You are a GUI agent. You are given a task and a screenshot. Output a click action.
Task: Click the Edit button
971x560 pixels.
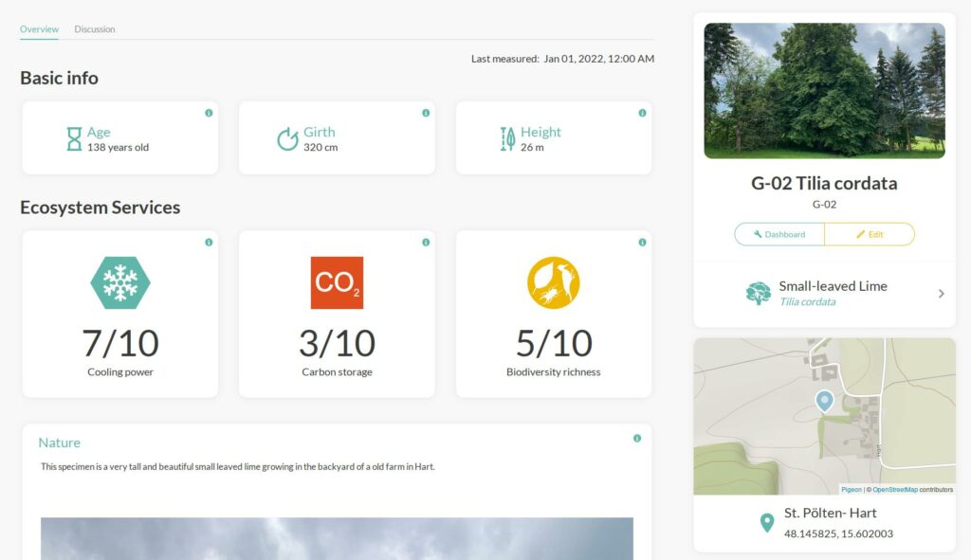(x=870, y=235)
